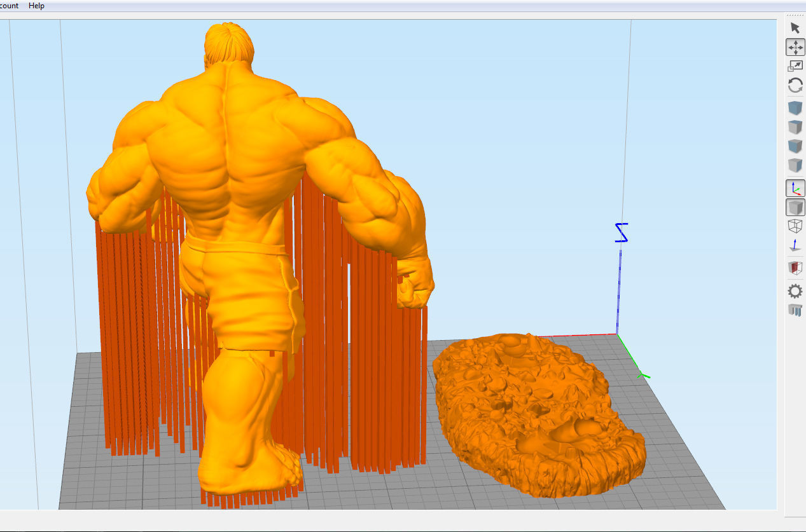Screen dimensions: 806x532
Task: Open customize support structures tool
Action: pyautogui.click(x=795, y=310)
